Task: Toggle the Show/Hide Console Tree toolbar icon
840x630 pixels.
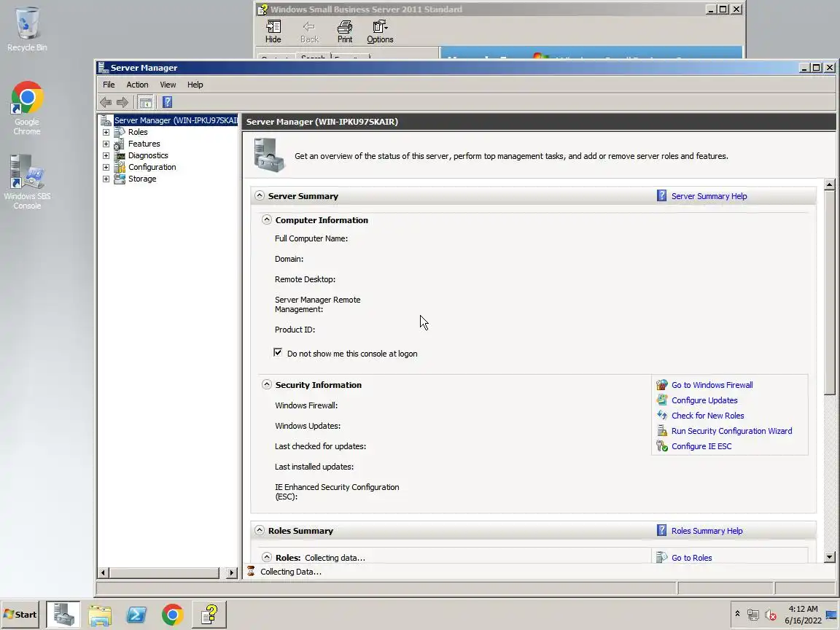Action: [145, 102]
